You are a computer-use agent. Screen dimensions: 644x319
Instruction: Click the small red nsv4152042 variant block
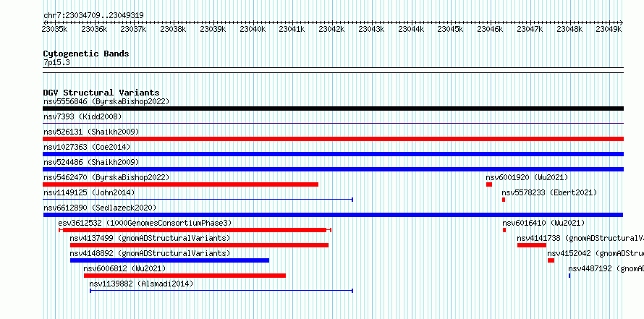click(551, 260)
